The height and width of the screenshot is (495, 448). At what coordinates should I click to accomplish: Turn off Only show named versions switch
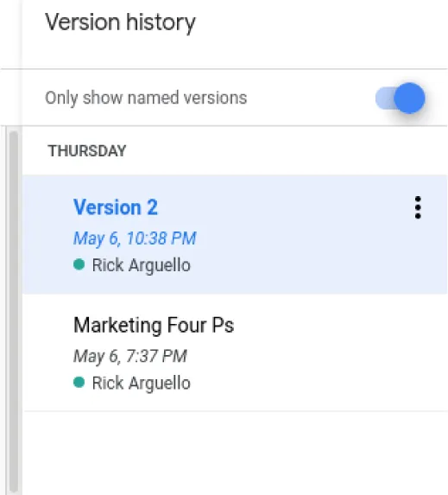click(x=400, y=98)
